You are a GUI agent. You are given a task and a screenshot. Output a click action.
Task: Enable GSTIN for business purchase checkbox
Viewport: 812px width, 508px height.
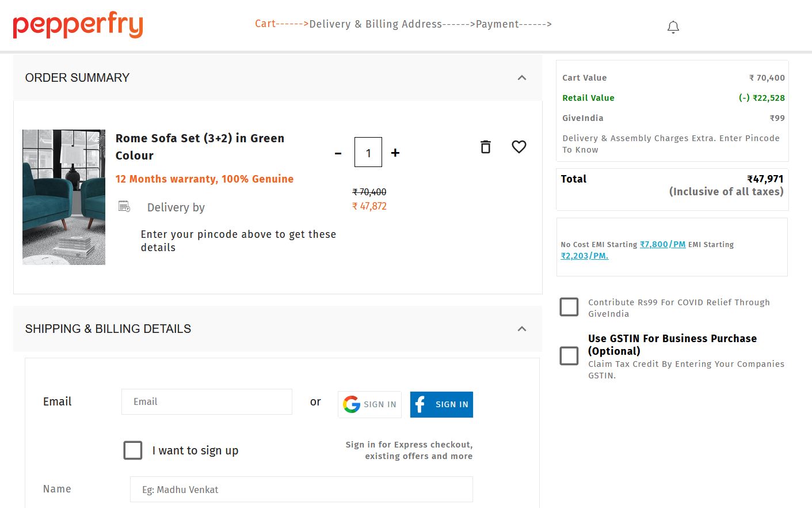(x=569, y=356)
